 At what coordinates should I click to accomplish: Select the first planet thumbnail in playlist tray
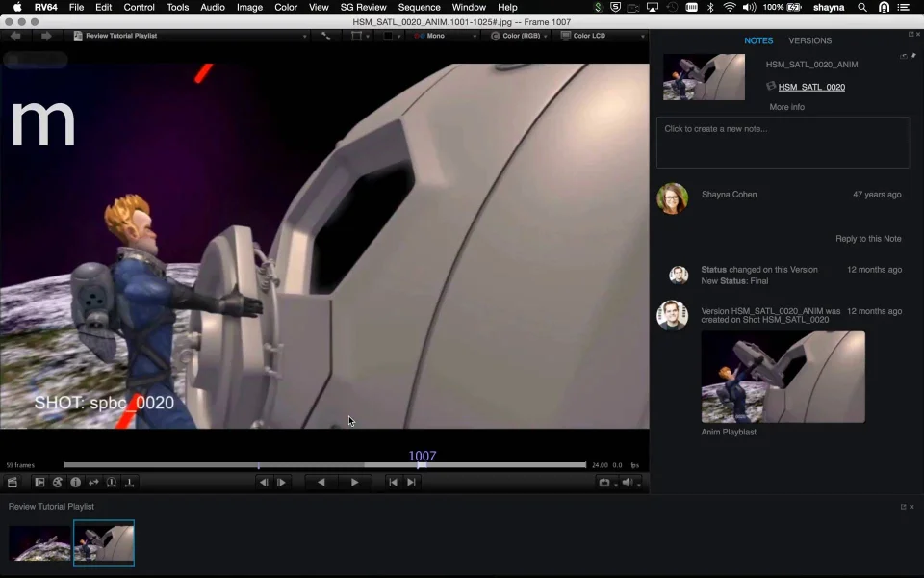click(39, 543)
